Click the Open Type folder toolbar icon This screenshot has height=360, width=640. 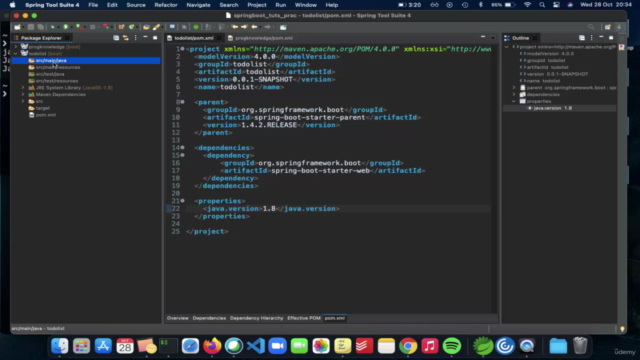[x=146, y=27]
